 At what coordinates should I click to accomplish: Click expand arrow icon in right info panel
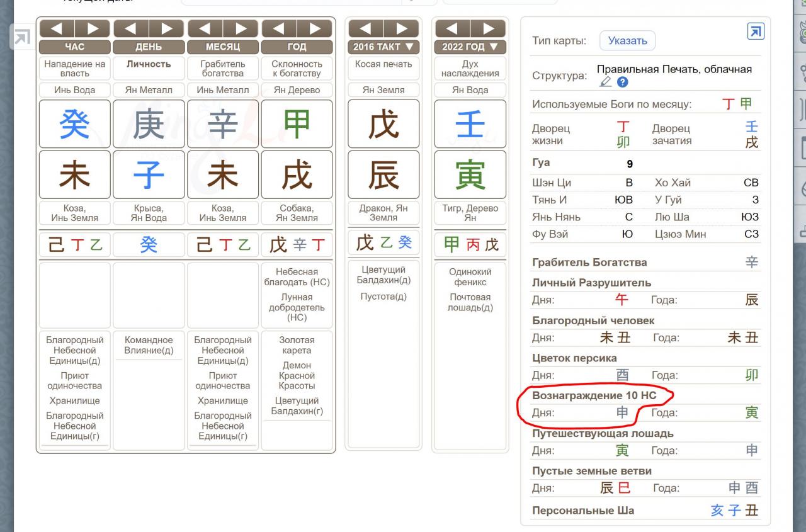click(x=755, y=31)
